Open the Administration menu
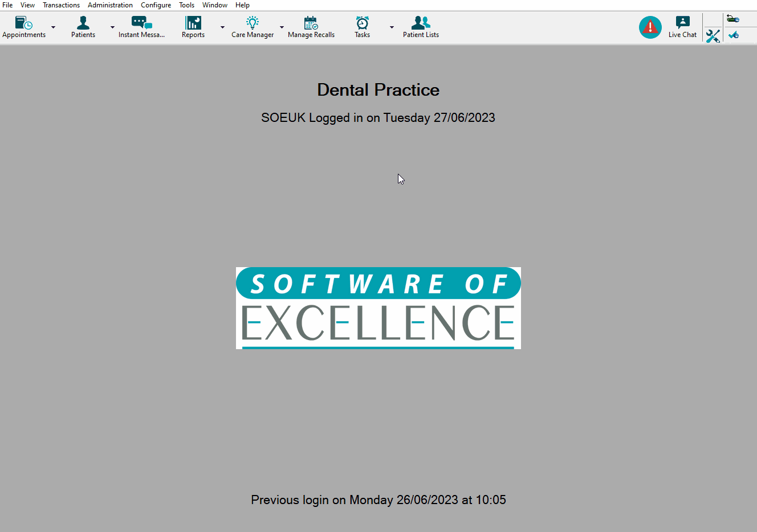757x532 pixels. [x=110, y=5]
